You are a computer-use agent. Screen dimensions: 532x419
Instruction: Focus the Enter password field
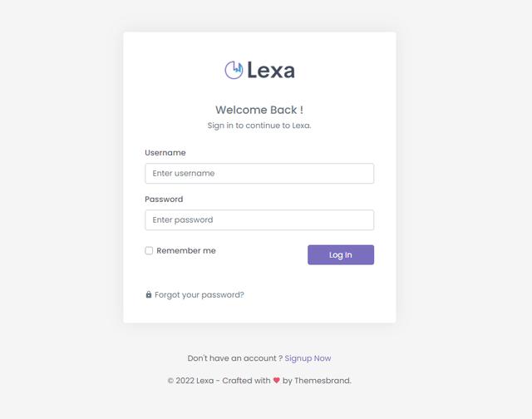click(259, 219)
